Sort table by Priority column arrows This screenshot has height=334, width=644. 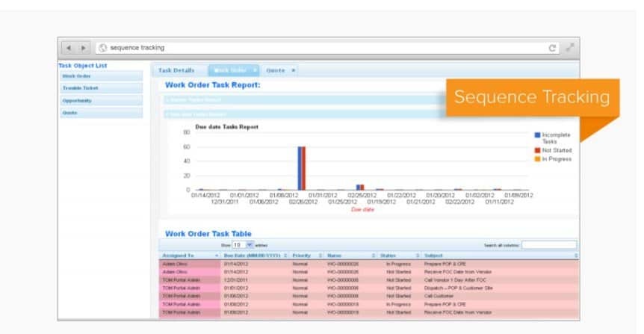[321, 256]
